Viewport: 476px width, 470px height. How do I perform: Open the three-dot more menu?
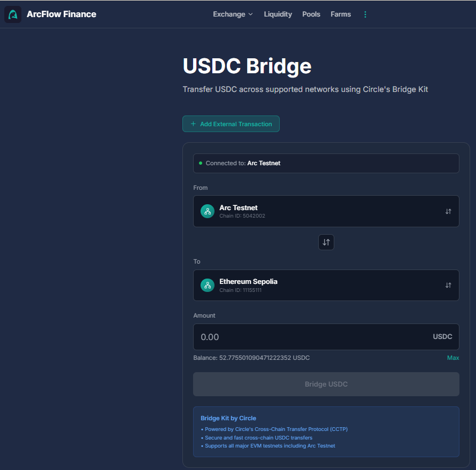point(365,14)
